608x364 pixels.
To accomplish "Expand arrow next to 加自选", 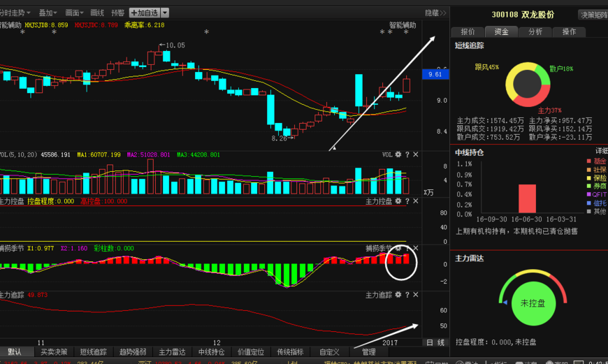I will pos(165,13).
